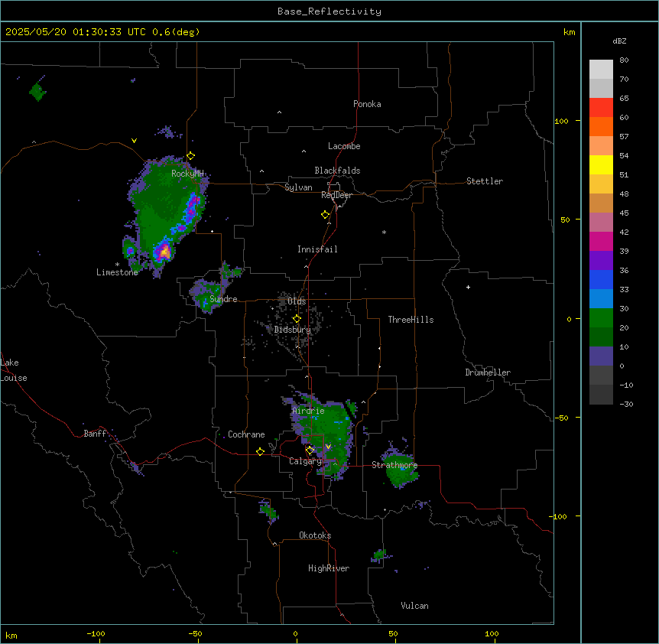Click the km unit label above the legend divider
This screenshot has width=659, height=644.
569,32
